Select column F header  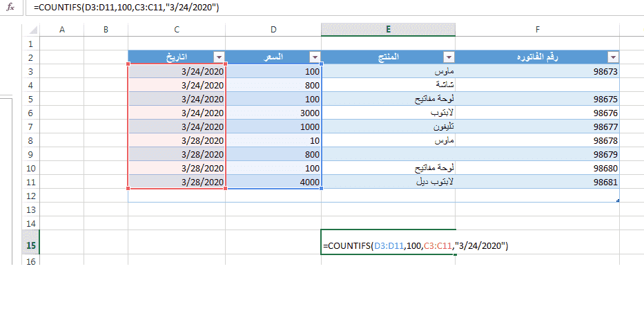point(537,30)
